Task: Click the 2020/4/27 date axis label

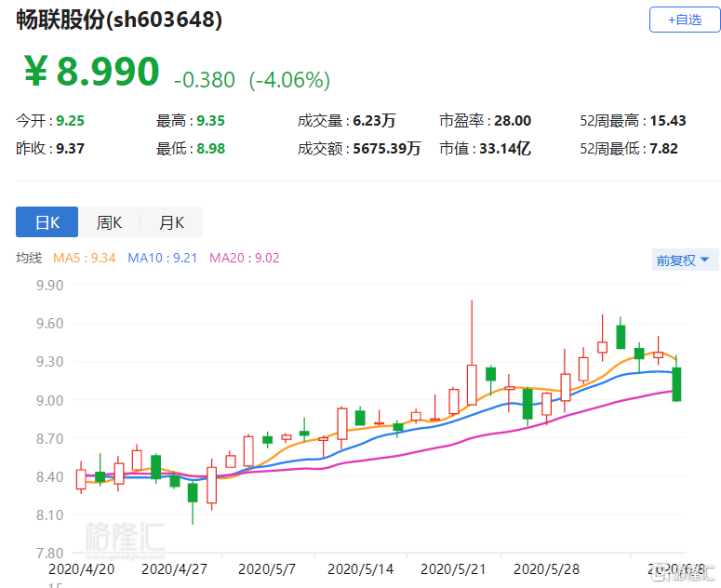Action: click(174, 569)
